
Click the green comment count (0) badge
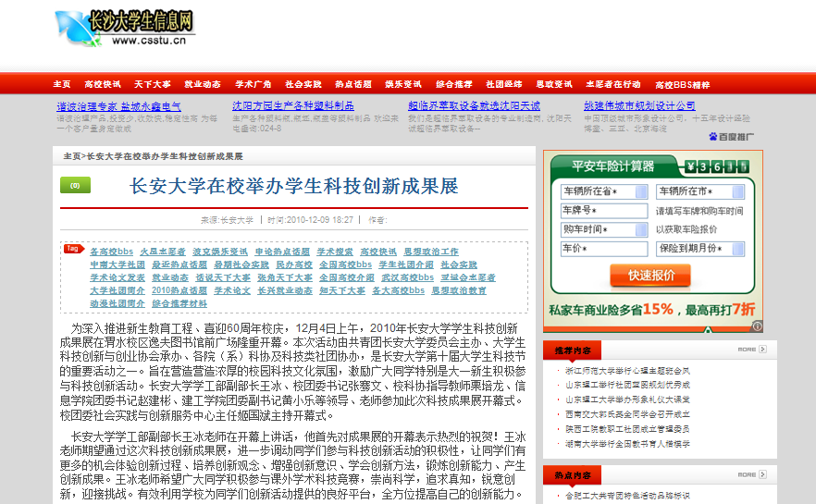click(x=75, y=185)
